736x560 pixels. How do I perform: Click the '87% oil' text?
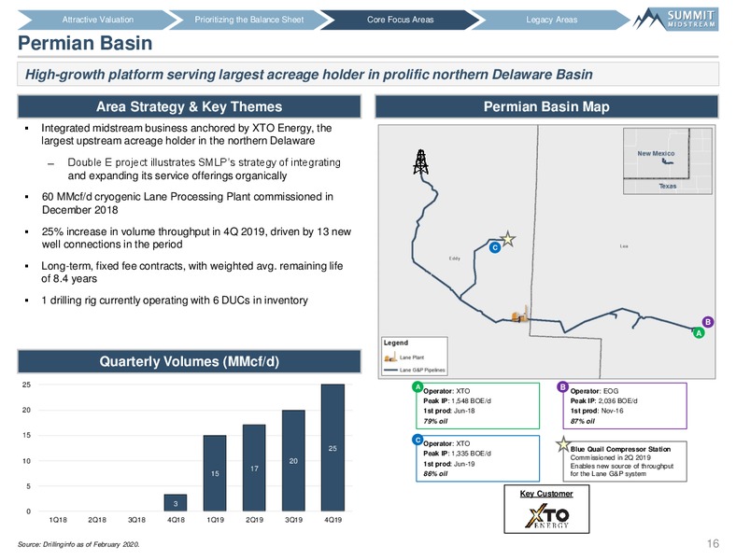pos(583,421)
